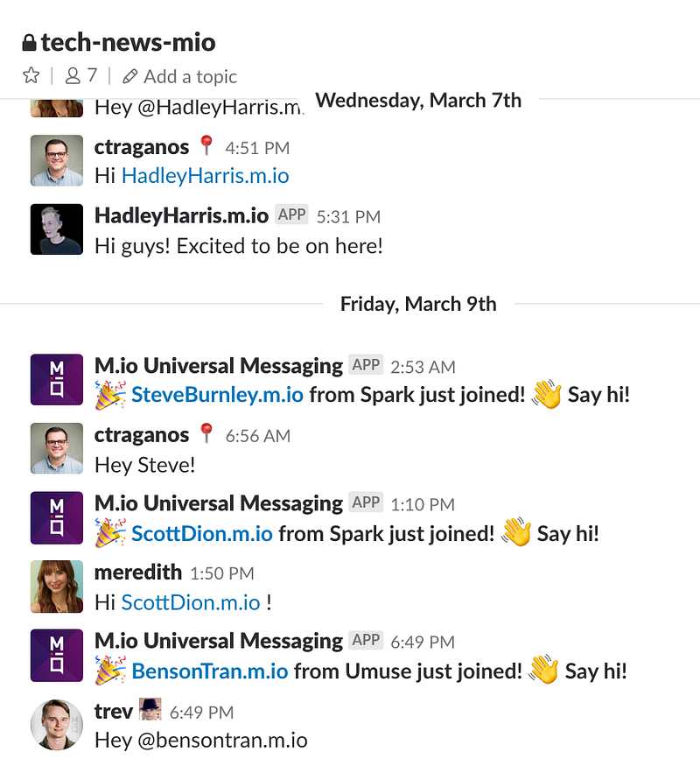The height and width of the screenshot is (780, 700).
Task: Click trev's profile avatar
Action: [x=57, y=725]
